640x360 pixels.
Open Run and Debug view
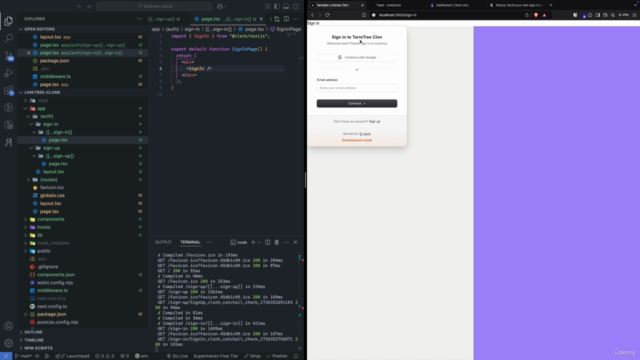click(x=9, y=73)
